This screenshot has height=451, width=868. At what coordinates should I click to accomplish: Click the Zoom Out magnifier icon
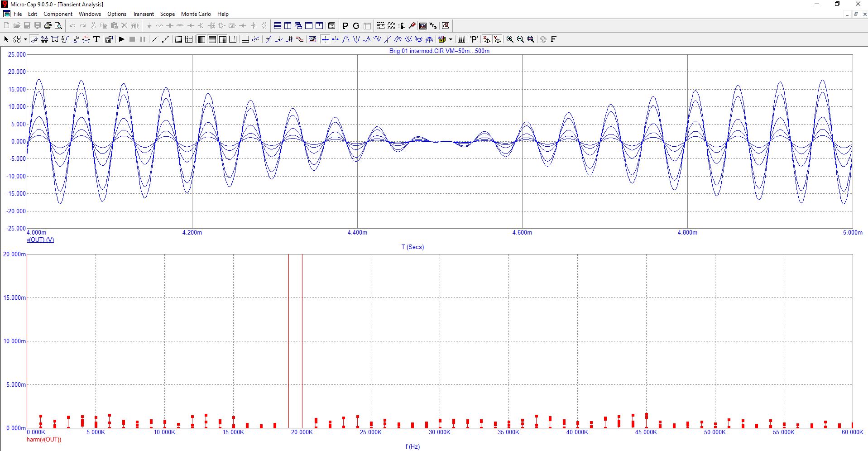point(520,39)
